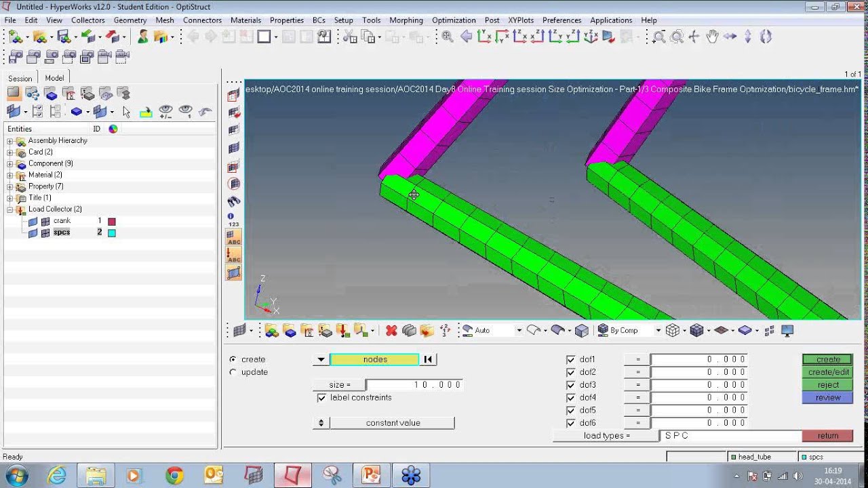The width and height of the screenshot is (868, 488).
Task: Click the Load Collectors icon in bottom toolbar
Action: [342, 331]
